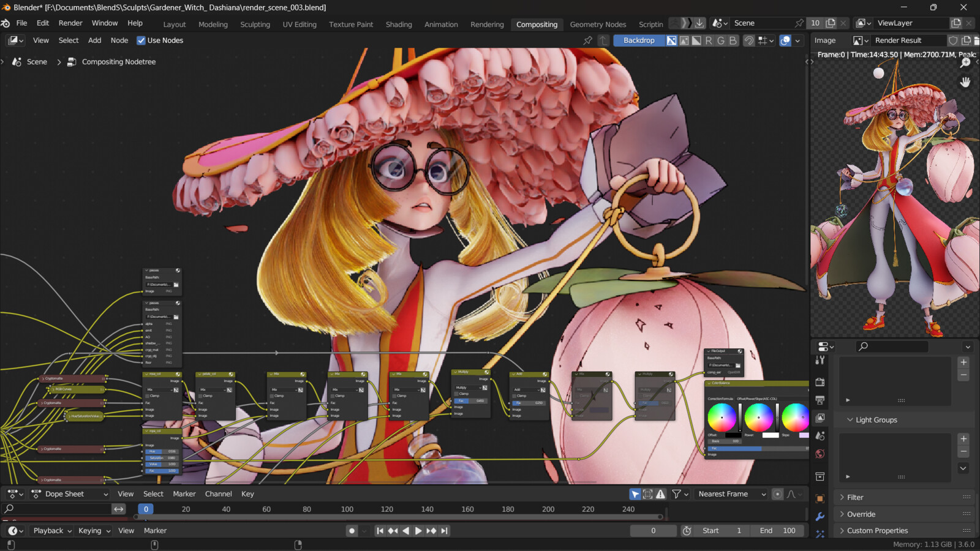Uncheck the Use Nodes checkbox
Viewport: 980px width, 551px height.
(x=141, y=40)
